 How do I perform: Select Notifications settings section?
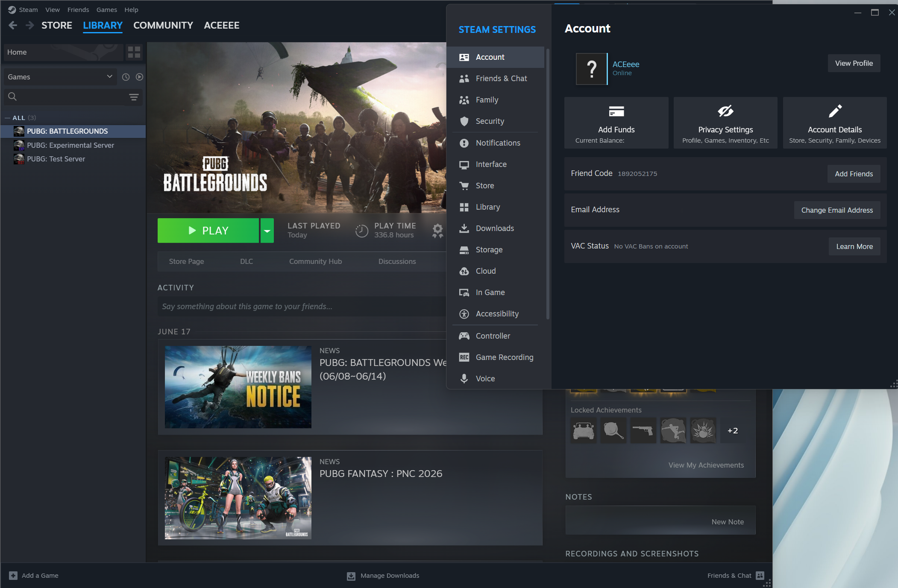pos(496,143)
